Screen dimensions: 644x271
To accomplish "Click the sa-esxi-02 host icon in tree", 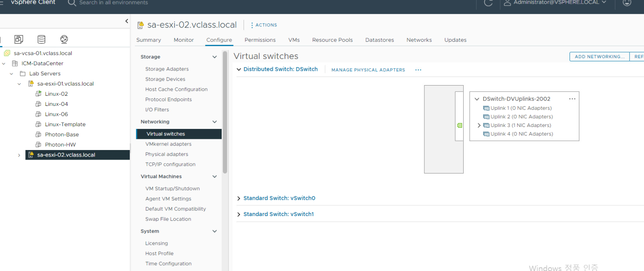I will point(31,155).
